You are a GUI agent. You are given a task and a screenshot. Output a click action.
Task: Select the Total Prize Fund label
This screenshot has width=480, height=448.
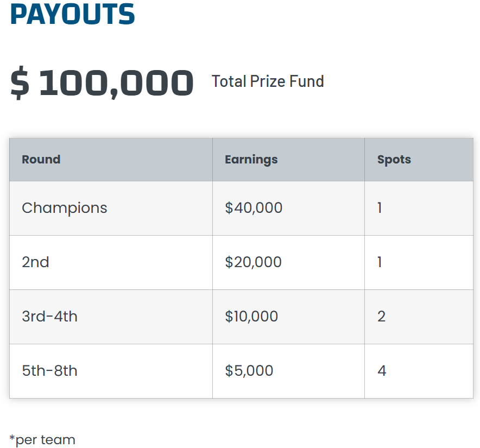point(268,81)
